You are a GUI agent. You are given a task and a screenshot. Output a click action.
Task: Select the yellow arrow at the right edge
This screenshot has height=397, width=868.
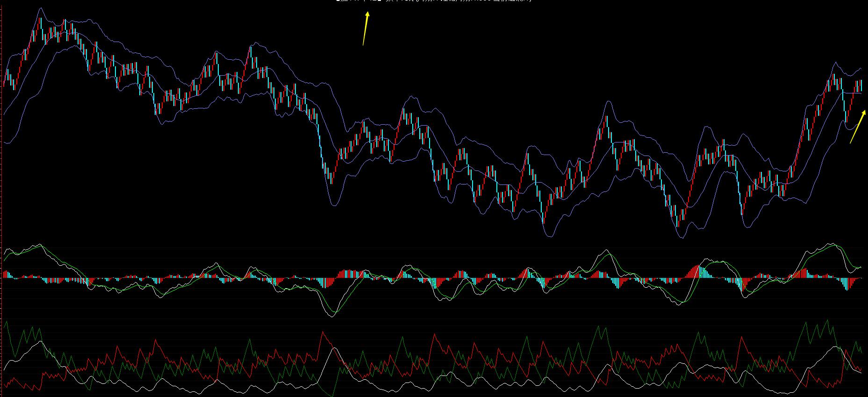click(857, 127)
